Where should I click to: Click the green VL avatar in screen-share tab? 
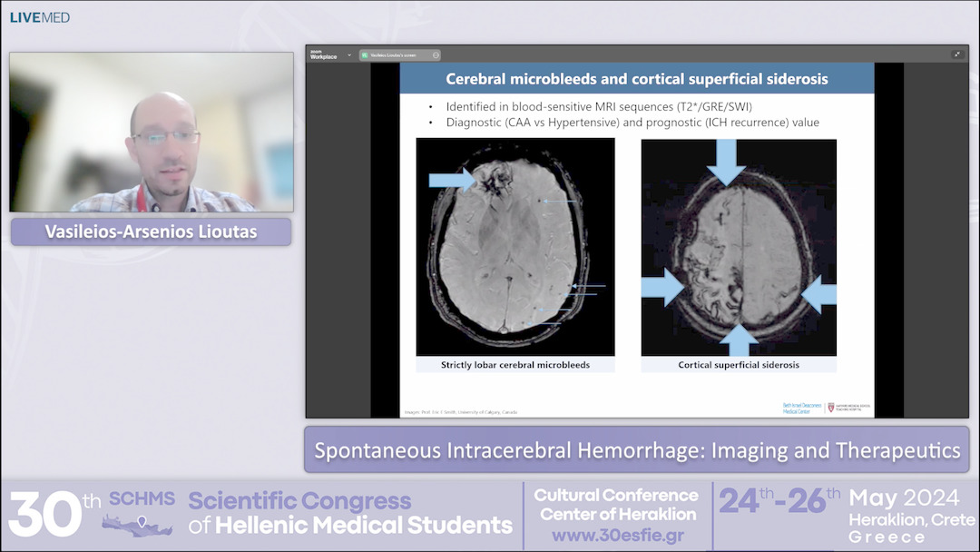click(x=365, y=55)
